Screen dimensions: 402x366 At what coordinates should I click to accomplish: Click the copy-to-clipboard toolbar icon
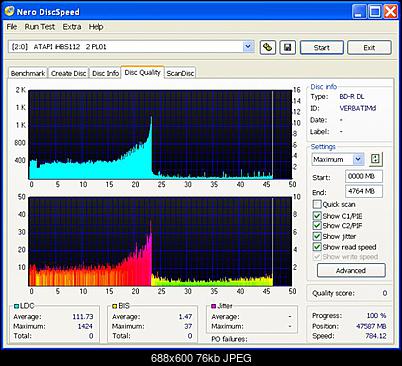tap(267, 47)
